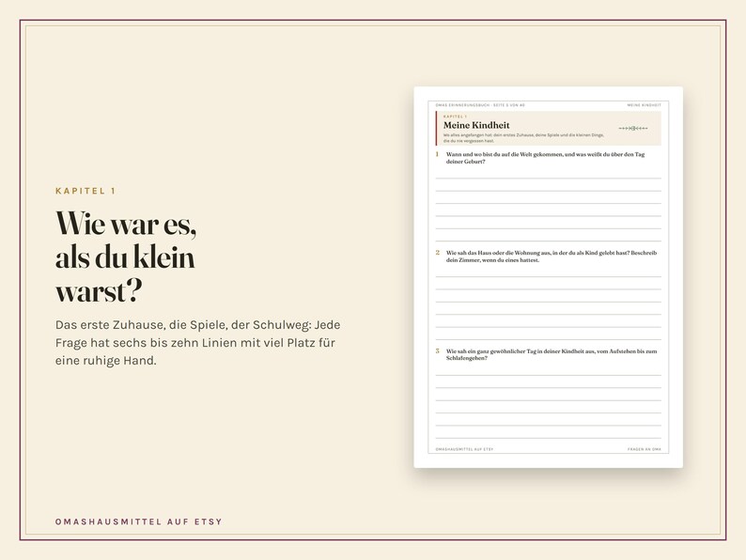Click the golden question number 1
Screen dimensions: 746x560
[437, 154]
